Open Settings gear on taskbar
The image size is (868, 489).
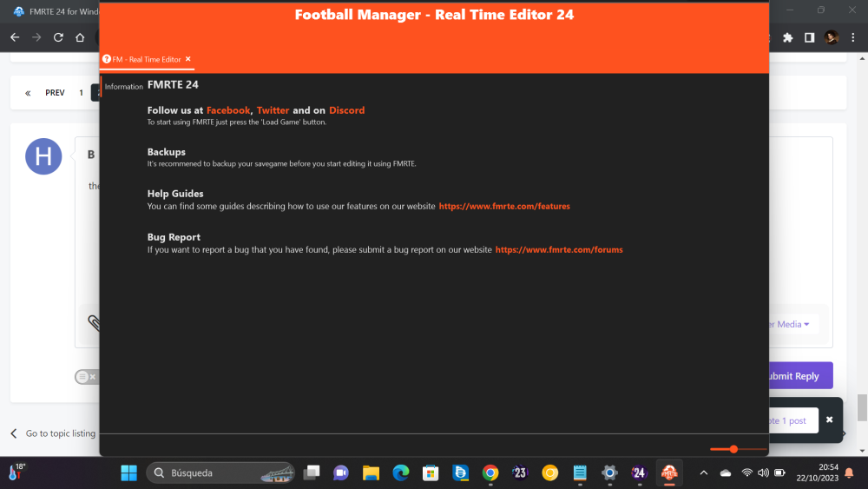(x=609, y=473)
